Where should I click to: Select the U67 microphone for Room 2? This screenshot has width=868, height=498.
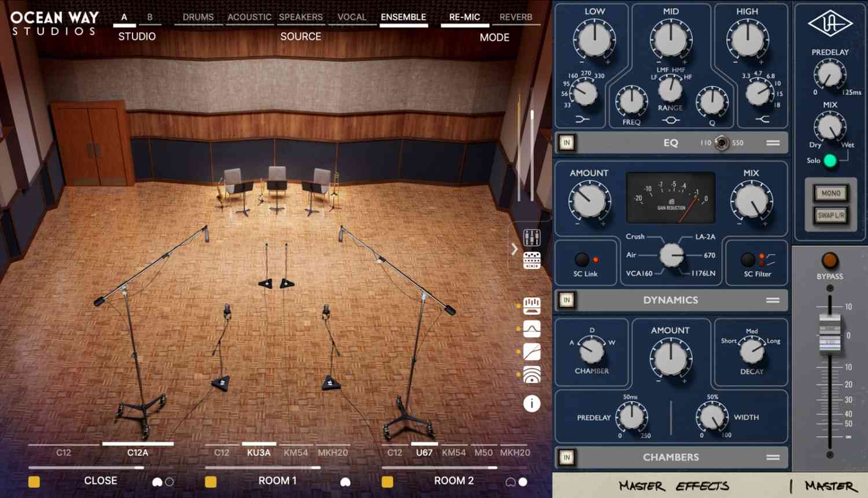coord(424,452)
